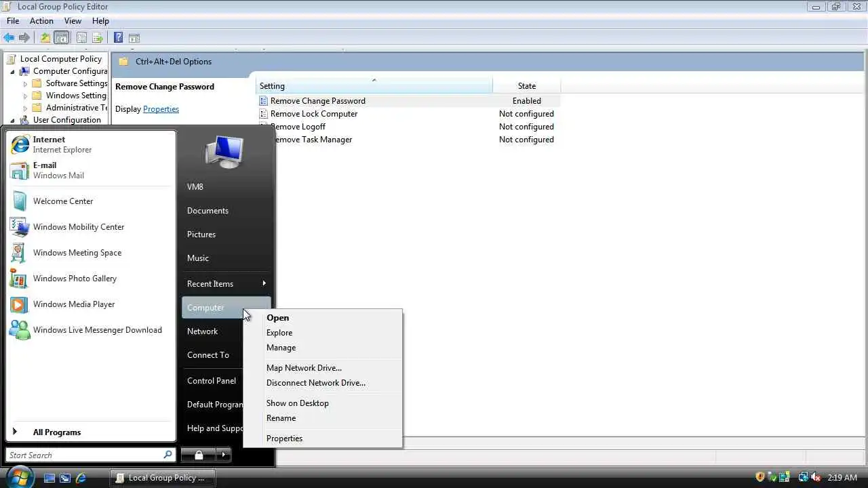Click the Export List toolbar icon

click(x=98, y=38)
